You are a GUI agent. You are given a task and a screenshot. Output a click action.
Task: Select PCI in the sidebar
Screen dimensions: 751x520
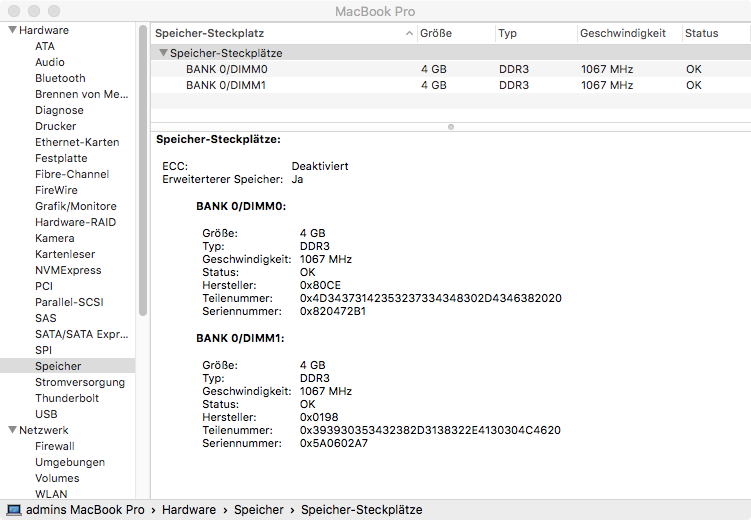click(x=44, y=286)
